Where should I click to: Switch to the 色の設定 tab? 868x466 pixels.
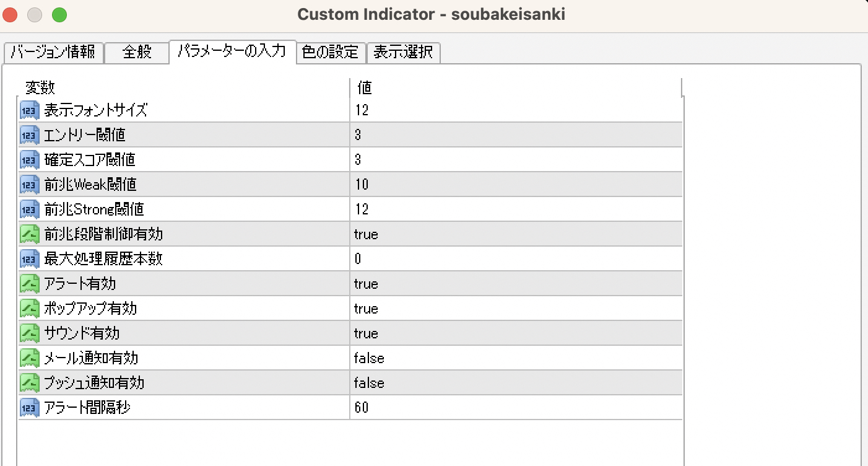point(331,52)
